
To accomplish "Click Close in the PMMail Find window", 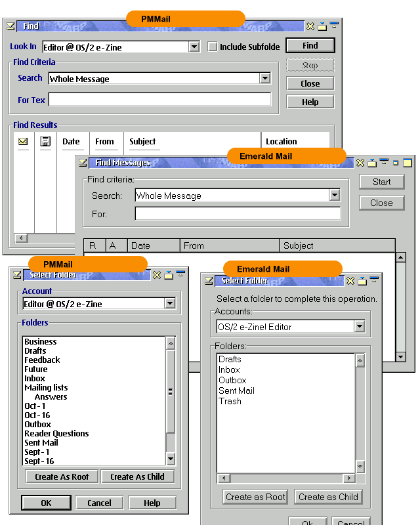I will pyautogui.click(x=310, y=84).
